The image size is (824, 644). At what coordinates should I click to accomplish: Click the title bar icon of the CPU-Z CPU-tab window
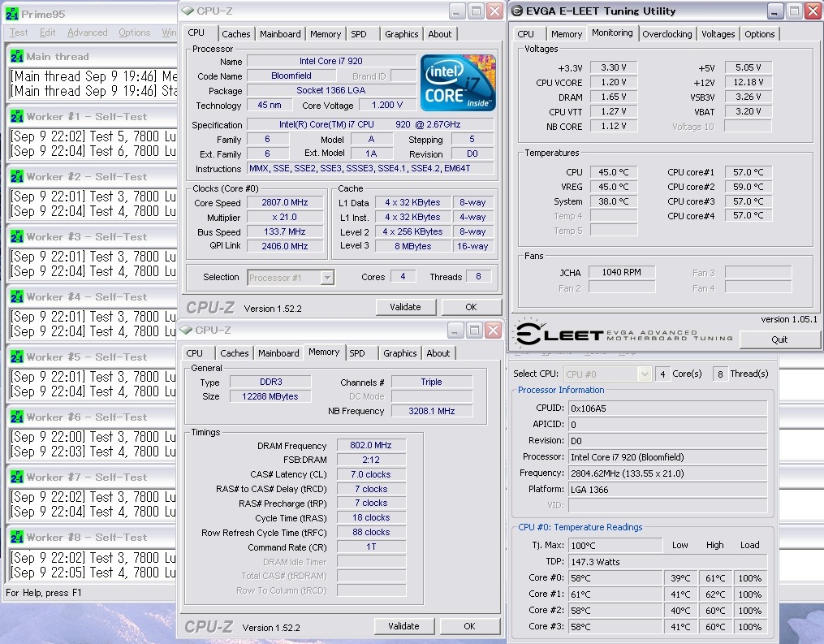187,11
